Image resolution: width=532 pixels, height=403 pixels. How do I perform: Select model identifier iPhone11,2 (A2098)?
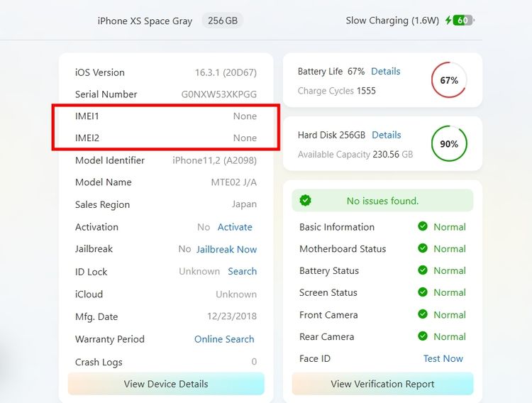coord(214,160)
